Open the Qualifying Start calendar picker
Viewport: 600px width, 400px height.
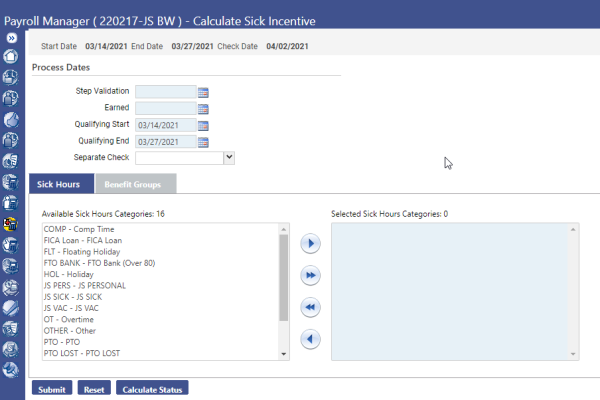pos(202,125)
